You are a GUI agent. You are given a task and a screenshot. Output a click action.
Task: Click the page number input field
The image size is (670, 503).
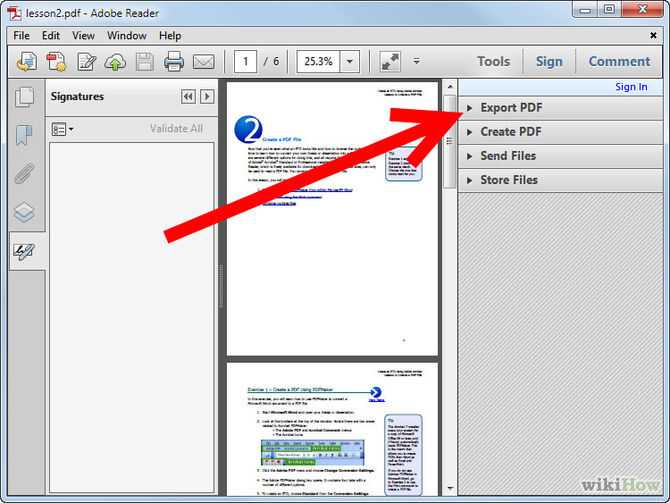coord(245,62)
